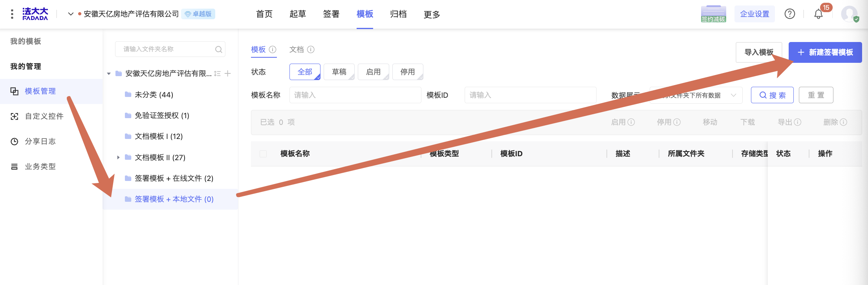Go to the 归档 nav tab

coord(398,14)
